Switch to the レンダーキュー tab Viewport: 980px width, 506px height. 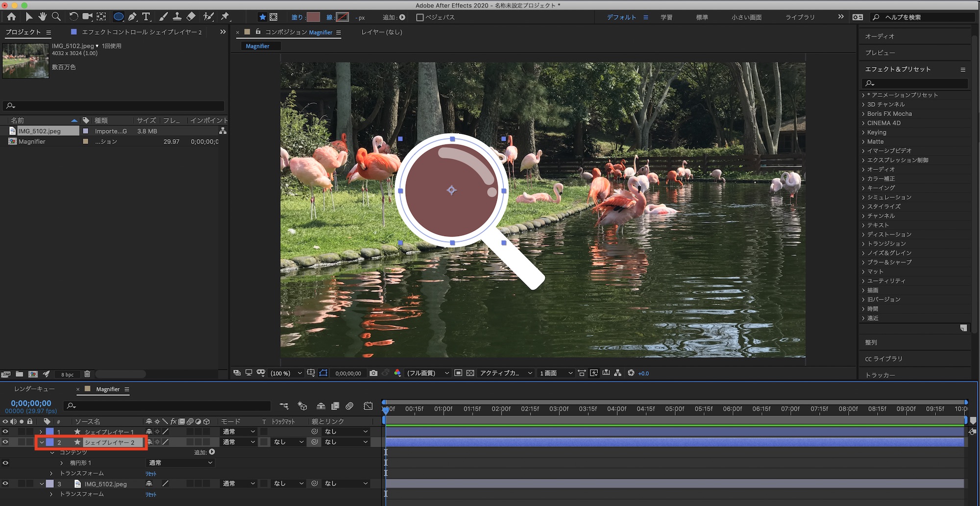34,389
